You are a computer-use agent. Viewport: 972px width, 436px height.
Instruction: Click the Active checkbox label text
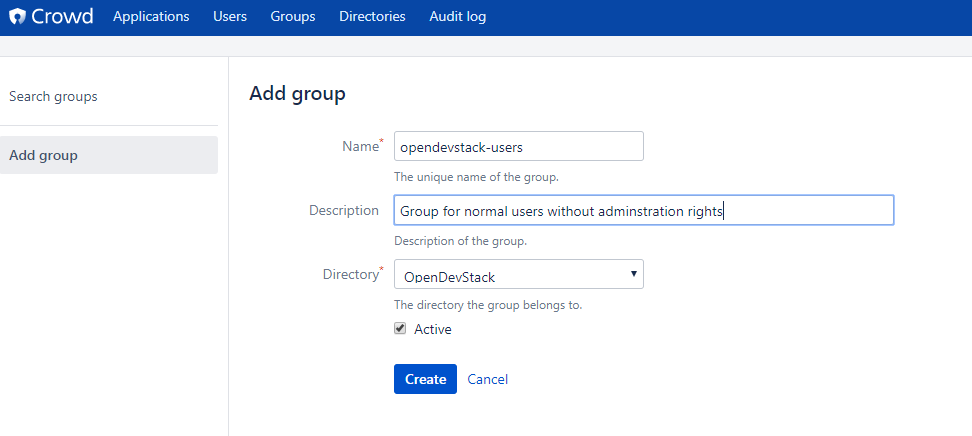[432, 329]
